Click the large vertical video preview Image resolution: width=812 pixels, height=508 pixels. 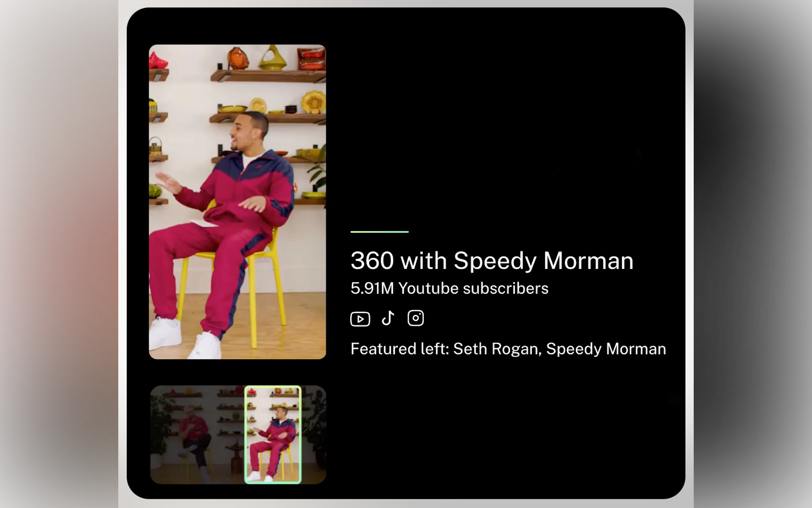[x=237, y=202]
